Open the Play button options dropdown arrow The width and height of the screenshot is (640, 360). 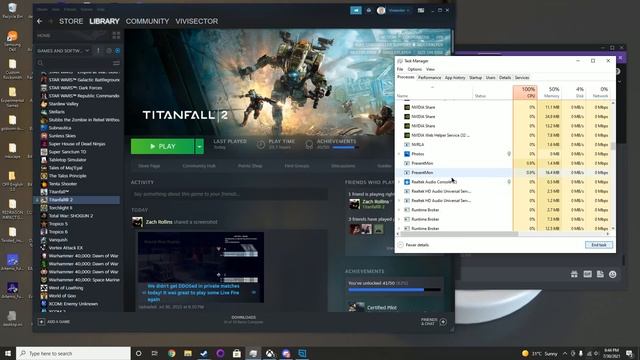199,147
